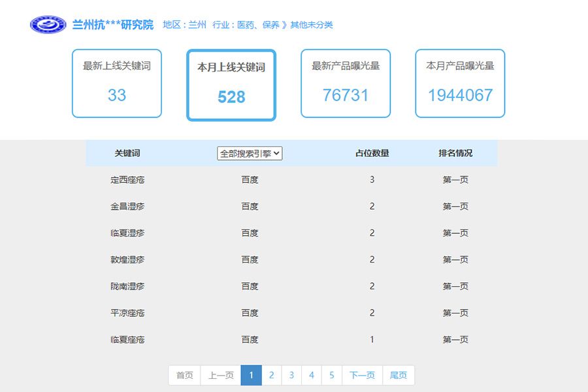
Task: Select page 5 in the pagination bar
Action: coord(332,375)
